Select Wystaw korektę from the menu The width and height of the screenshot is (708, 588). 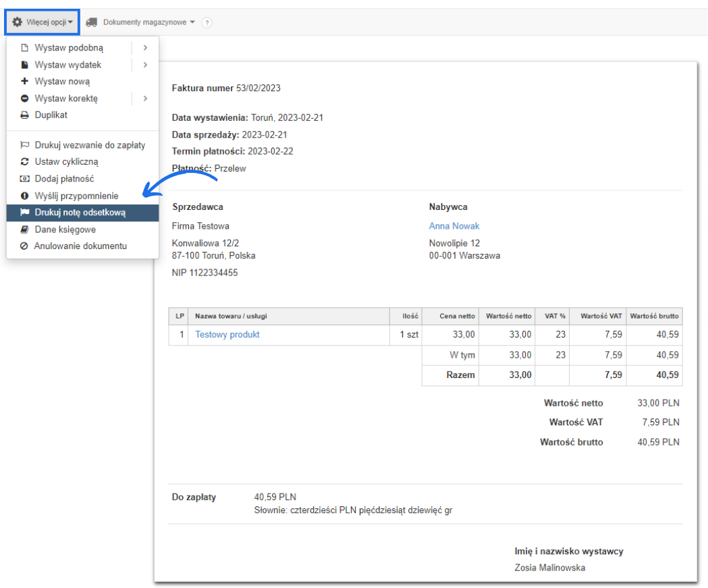[x=66, y=99]
